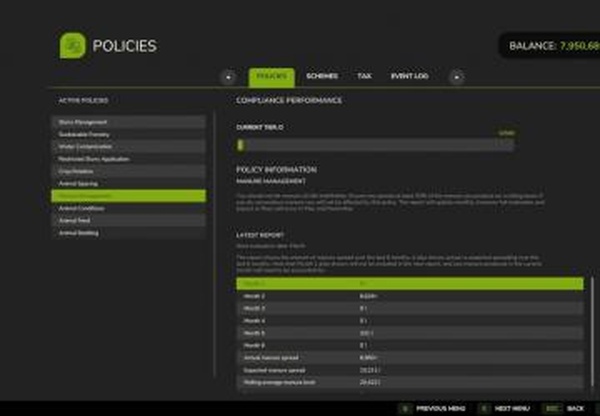Select the Crop Rotation policy
This screenshot has width=600, height=416.
tap(129, 171)
